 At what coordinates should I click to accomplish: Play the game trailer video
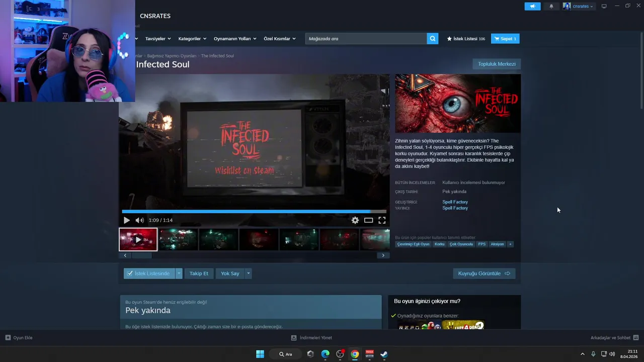pyautogui.click(x=126, y=220)
